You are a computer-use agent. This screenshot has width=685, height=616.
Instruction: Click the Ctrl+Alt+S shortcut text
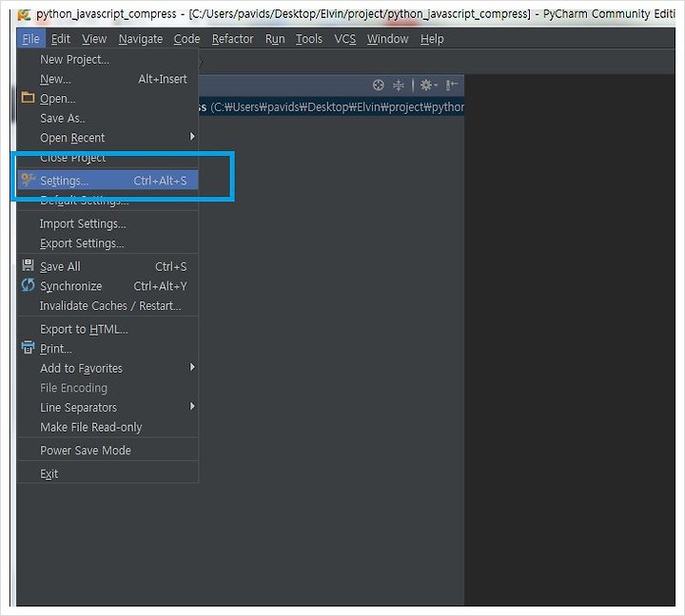point(160,181)
